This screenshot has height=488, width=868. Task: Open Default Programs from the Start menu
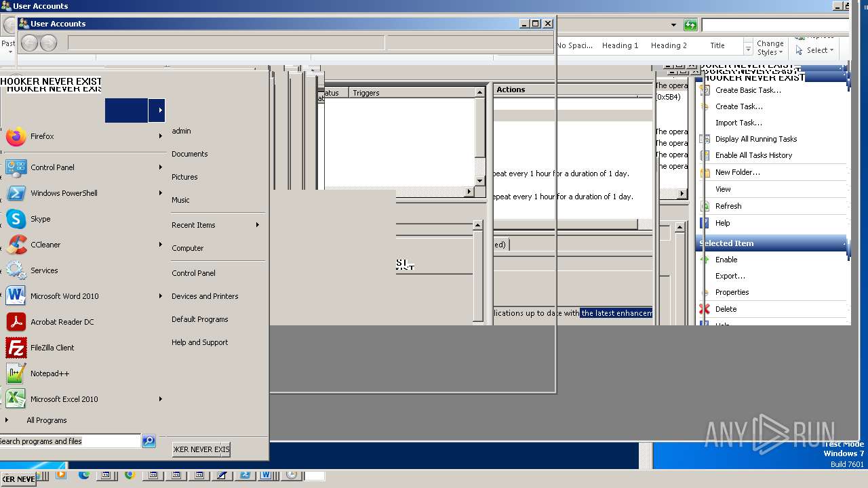200,319
